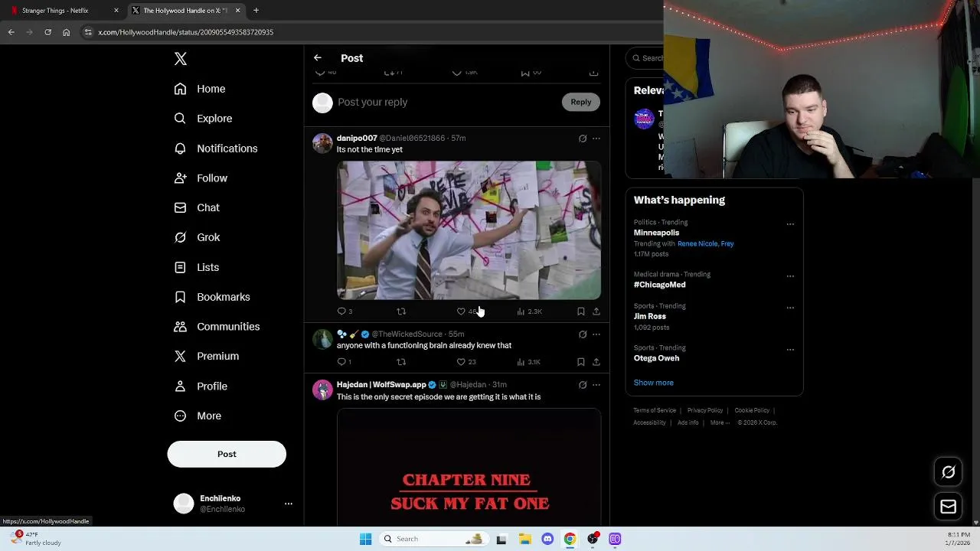This screenshot has height=551, width=980.
Task: Open Grok icon on danipo007 reply
Action: [583, 139]
